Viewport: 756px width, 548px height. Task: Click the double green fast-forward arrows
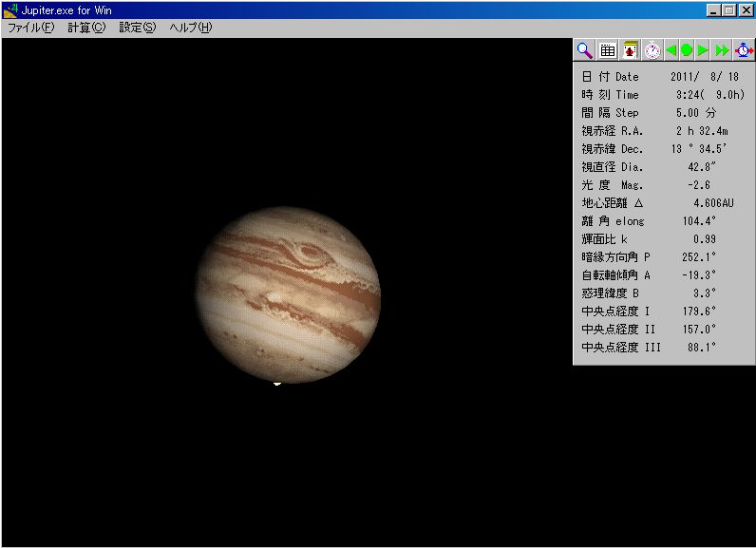722,50
